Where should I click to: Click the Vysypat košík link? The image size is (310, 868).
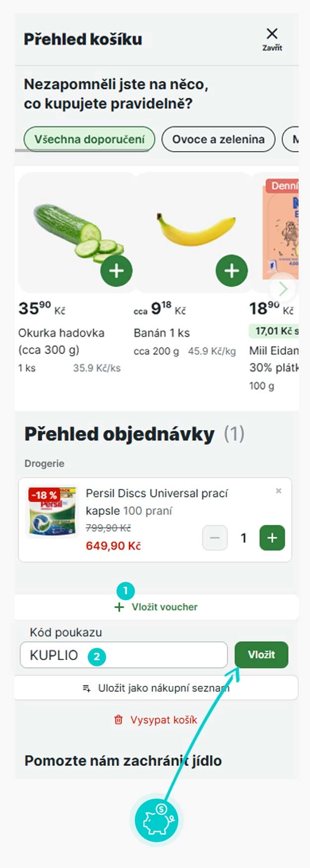click(164, 720)
